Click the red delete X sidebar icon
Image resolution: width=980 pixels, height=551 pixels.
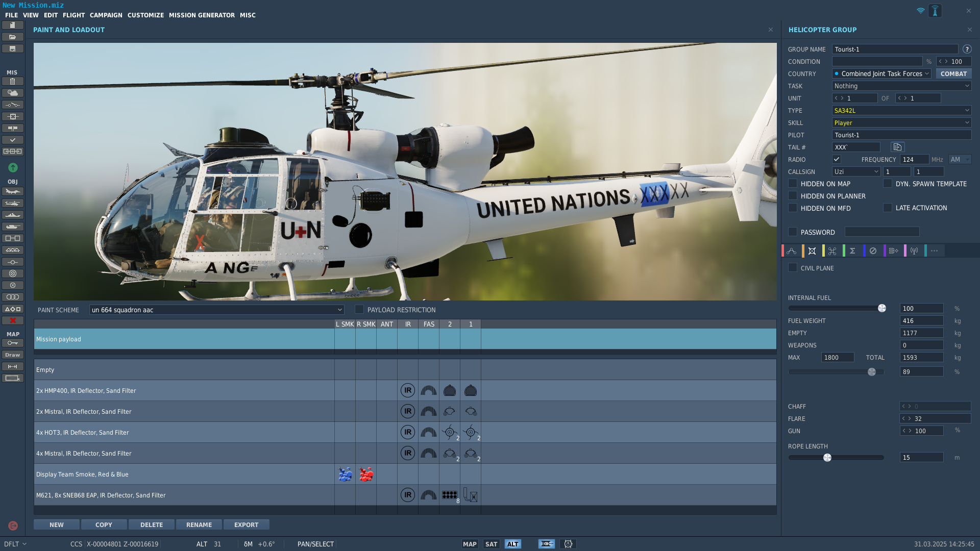(13, 320)
